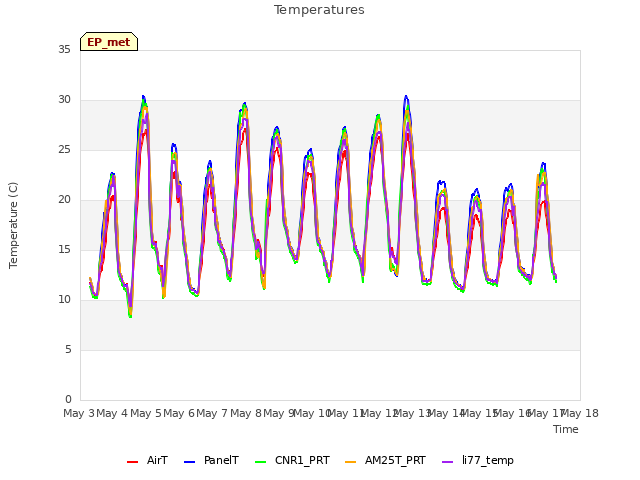Click the PanelT peak near May 13

pos(406,96)
